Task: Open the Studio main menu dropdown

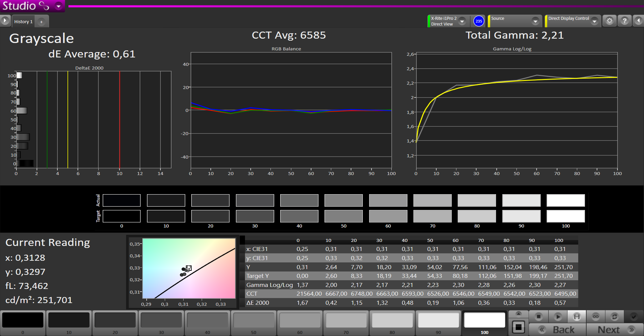Action: [x=58, y=6]
